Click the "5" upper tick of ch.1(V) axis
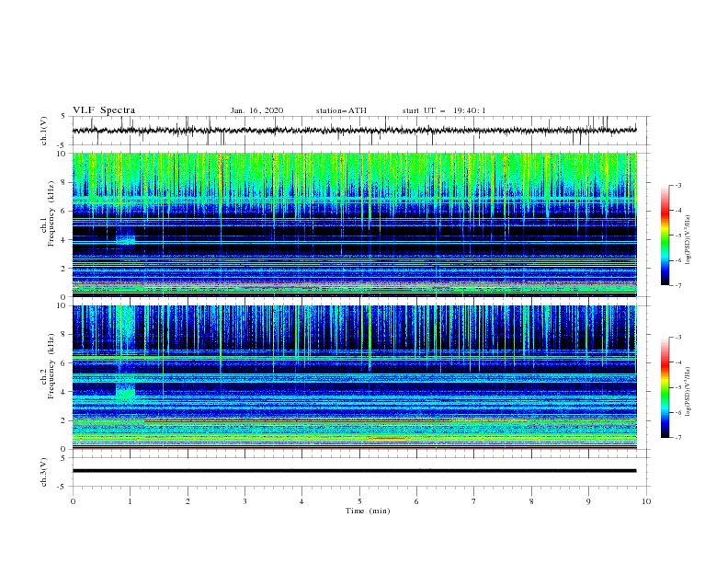This screenshot has width=728, height=563. 63,116
